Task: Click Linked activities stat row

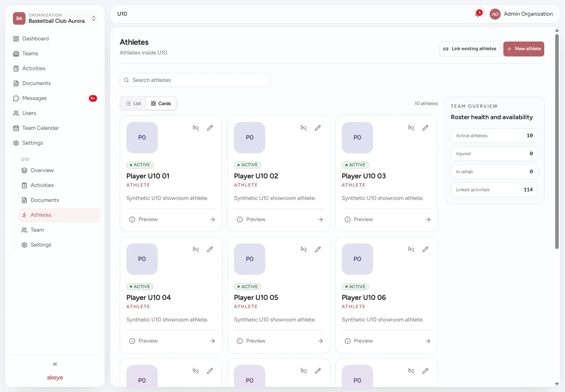Action: pyautogui.click(x=494, y=190)
